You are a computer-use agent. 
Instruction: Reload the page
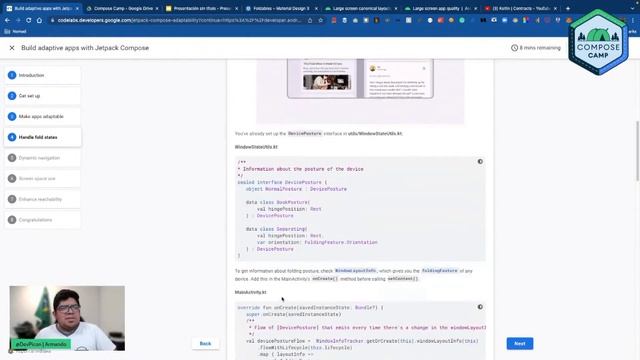tap(29, 20)
